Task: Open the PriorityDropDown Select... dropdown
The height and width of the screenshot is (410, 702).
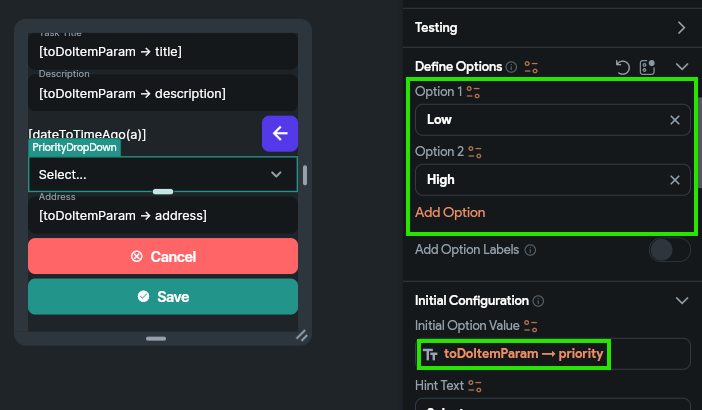Action: pos(163,175)
